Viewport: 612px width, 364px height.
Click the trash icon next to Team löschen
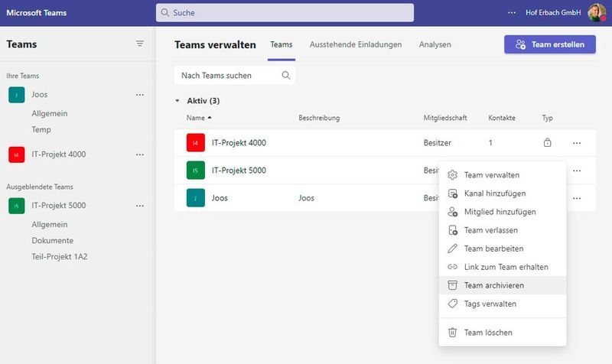click(x=452, y=333)
